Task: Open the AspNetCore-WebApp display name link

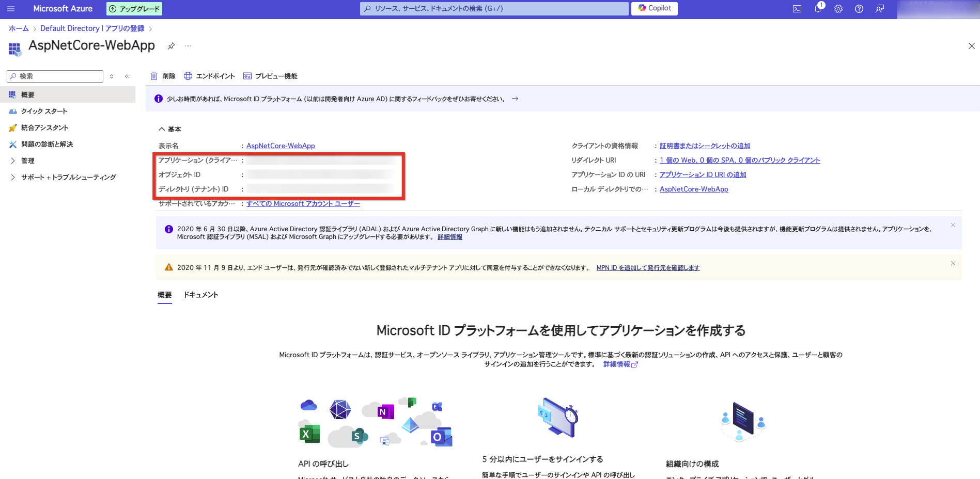Action: pyautogui.click(x=281, y=146)
